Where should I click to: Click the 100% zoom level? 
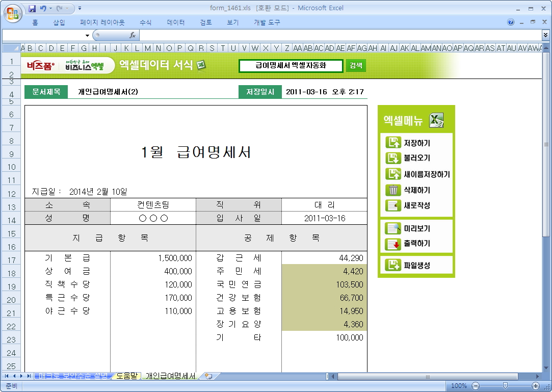pyautogui.click(x=459, y=386)
